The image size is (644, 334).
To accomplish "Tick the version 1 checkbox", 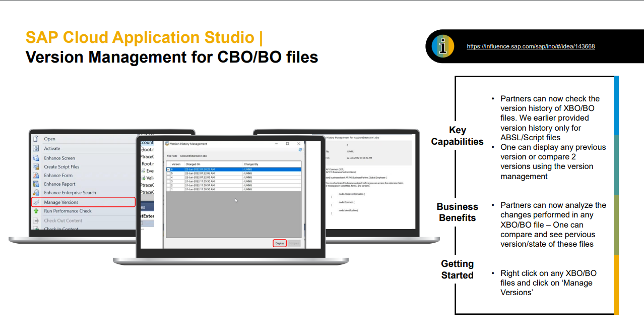I will coord(168,190).
